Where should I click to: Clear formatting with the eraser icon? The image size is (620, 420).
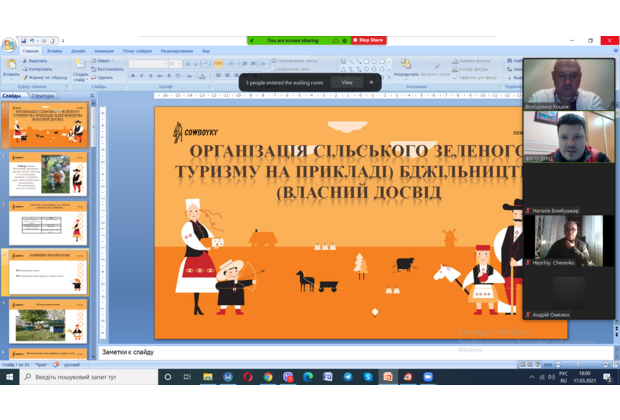tap(206, 64)
